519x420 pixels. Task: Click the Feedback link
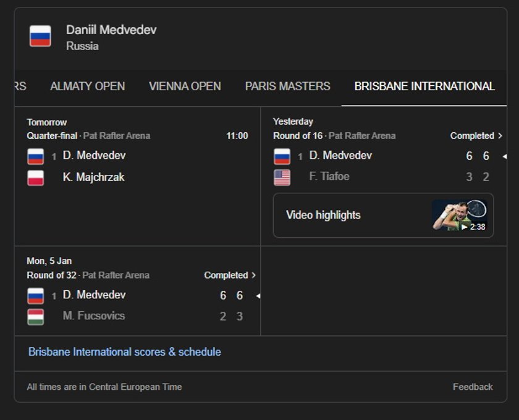(x=473, y=387)
